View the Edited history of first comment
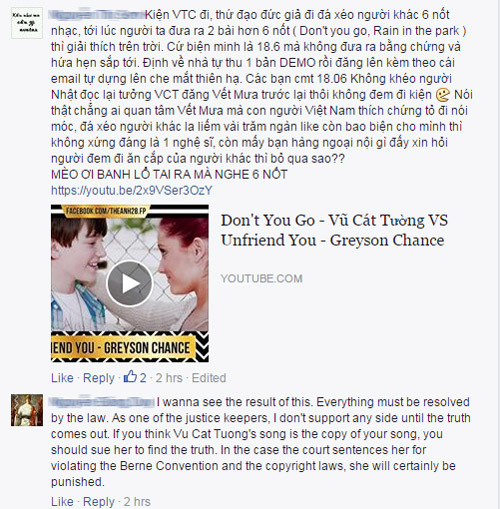The image size is (500, 509). pyautogui.click(x=209, y=378)
